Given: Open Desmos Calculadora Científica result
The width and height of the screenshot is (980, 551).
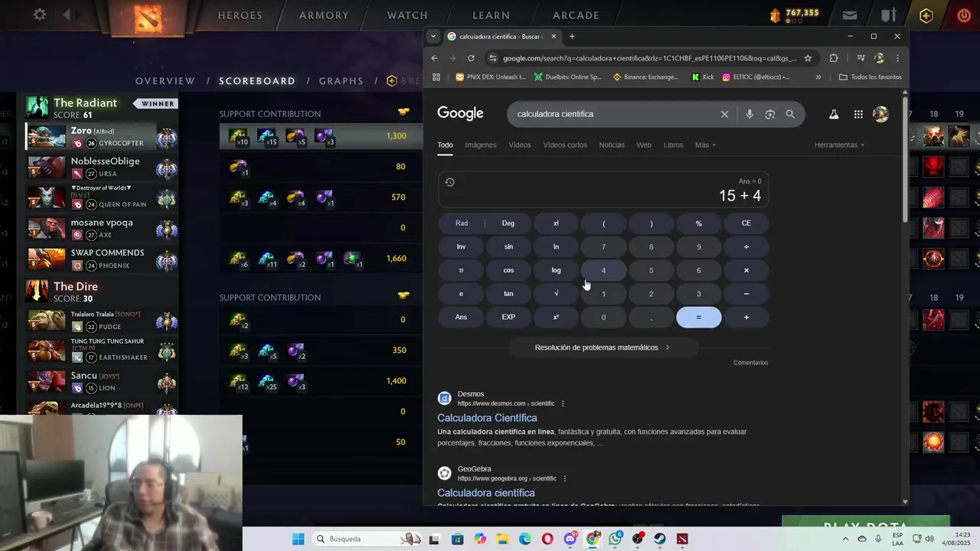Looking at the screenshot, I should [487, 418].
